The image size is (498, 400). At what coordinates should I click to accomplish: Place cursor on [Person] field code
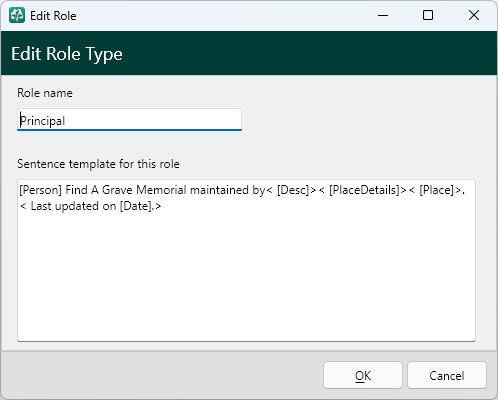click(x=41, y=190)
